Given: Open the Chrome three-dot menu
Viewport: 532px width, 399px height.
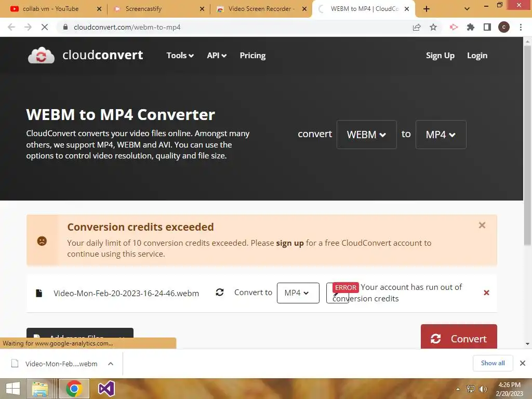Looking at the screenshot, I should pyautogui.click(x=521, y=27).
